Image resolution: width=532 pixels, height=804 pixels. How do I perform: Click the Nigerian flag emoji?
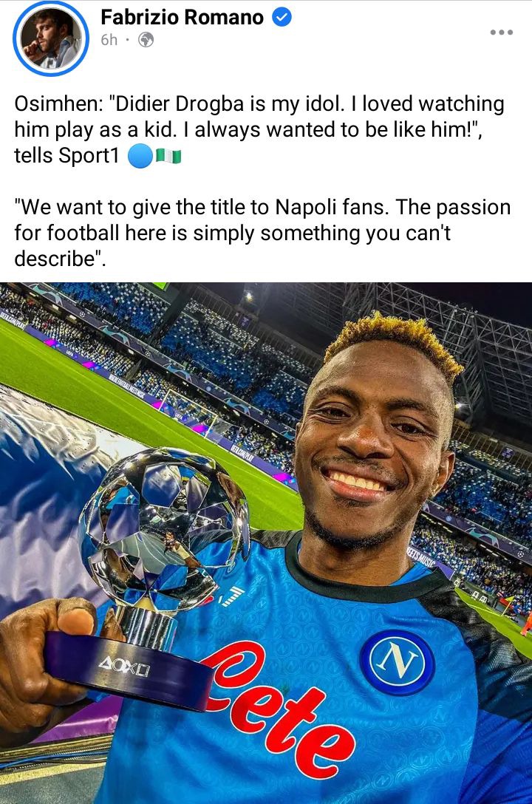[x=168, y=156]
